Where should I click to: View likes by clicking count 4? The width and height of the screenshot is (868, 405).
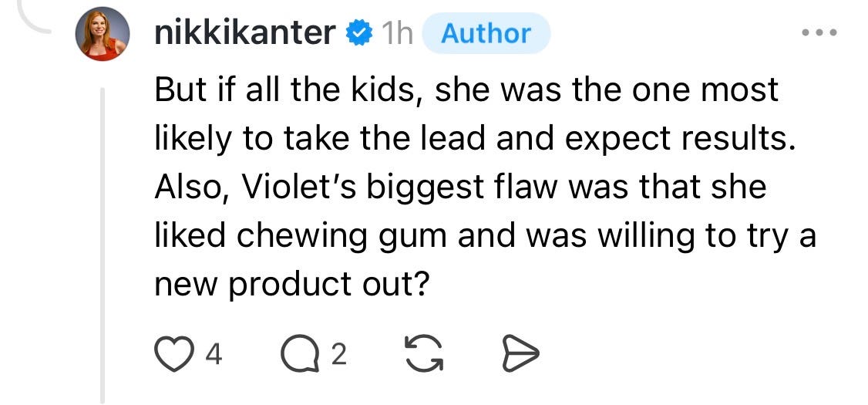click(214, 355)
